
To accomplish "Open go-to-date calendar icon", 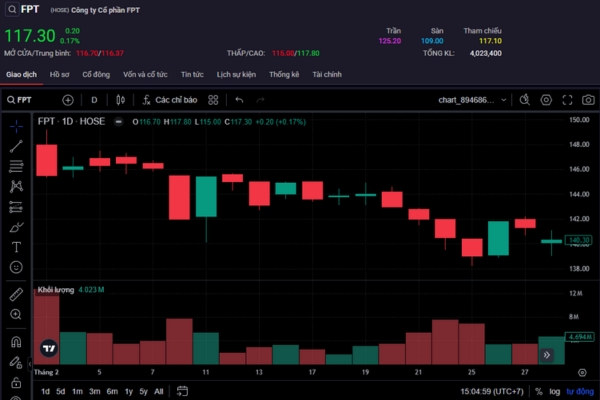I will (183, 391).
